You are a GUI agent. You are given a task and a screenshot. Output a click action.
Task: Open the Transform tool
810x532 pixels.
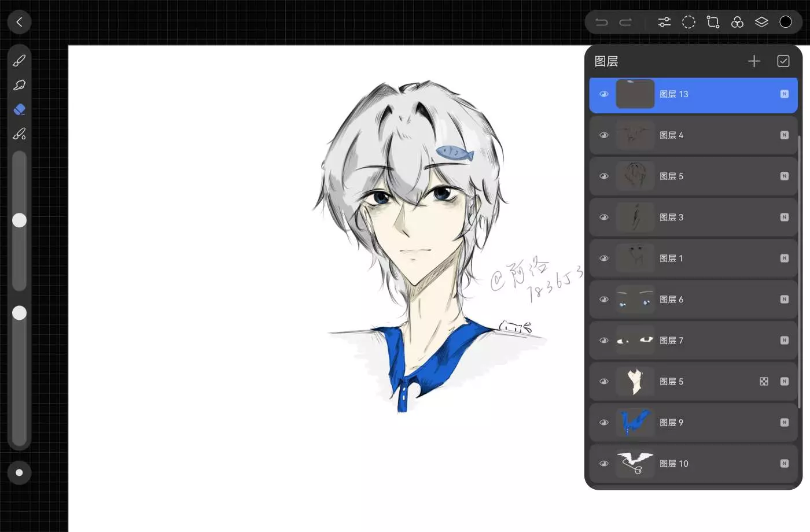pyautogui.click(x=713, y=22)
